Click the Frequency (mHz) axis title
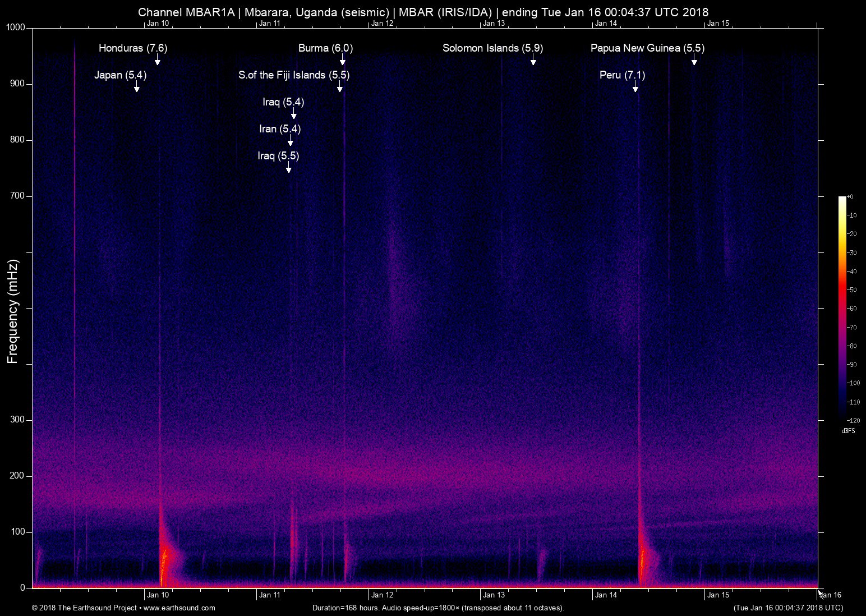This screenshot has width=866, height=616. click(x=13, y=311)
